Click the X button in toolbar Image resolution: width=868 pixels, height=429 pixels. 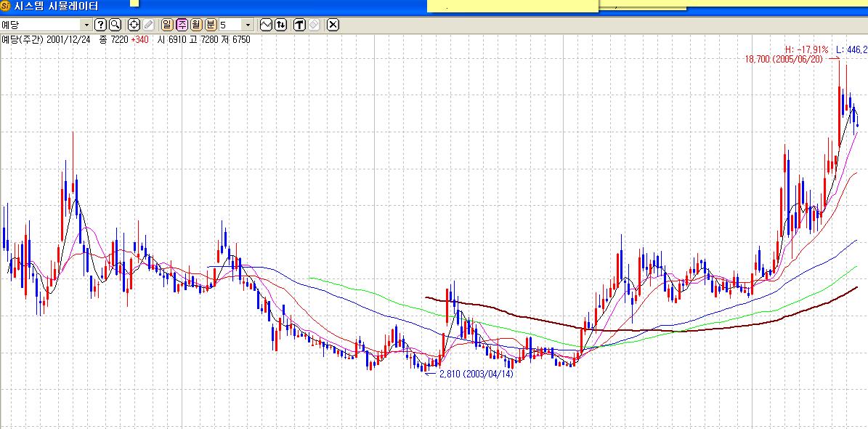[x=333, y=25]
